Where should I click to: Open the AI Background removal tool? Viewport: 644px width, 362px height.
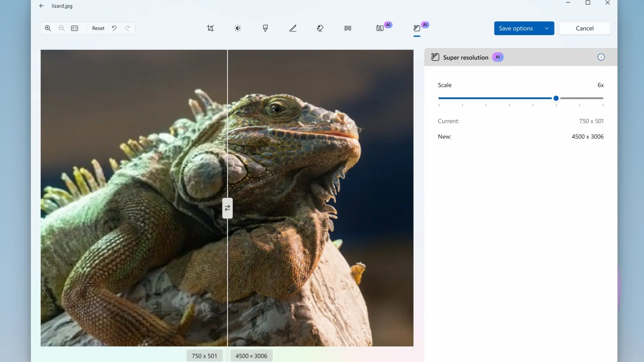pyautogui.click(x=379, y=28)
